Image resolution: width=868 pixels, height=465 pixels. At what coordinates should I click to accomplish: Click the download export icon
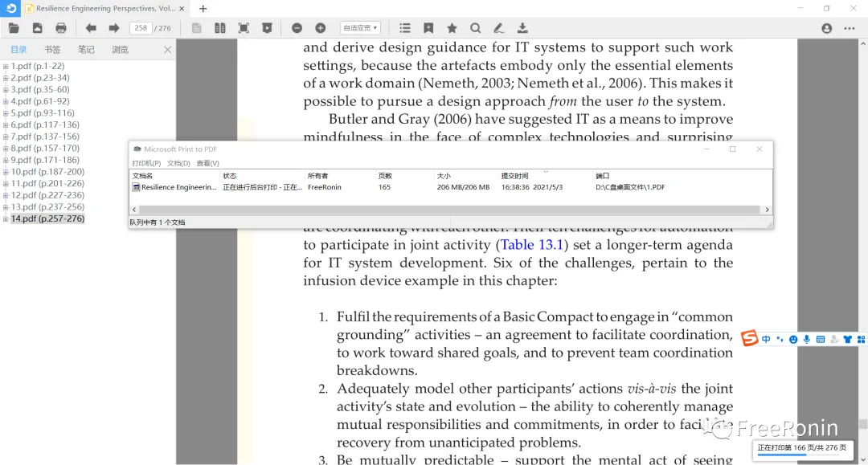(522, 28)
